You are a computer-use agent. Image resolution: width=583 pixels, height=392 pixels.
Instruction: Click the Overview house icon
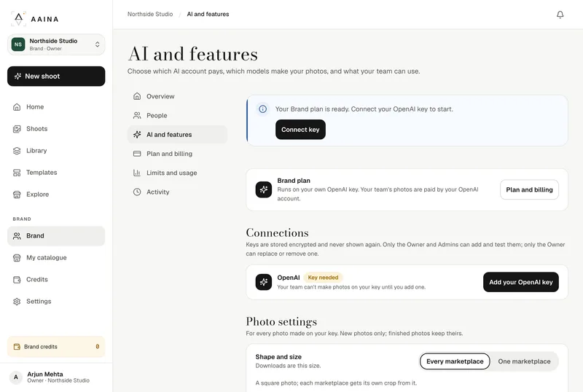(x=137, y=96)
